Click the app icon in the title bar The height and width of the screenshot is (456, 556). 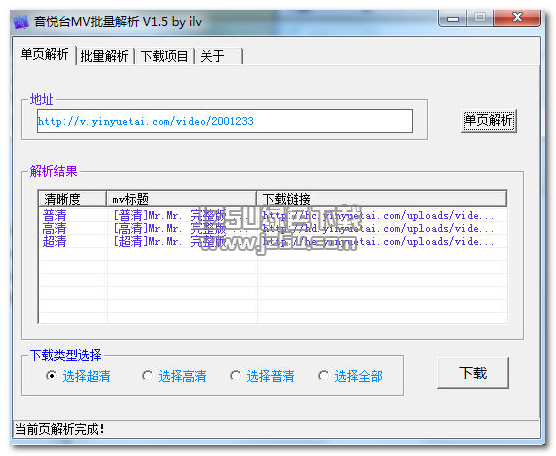pyautogui.click(x=21, y=22)
